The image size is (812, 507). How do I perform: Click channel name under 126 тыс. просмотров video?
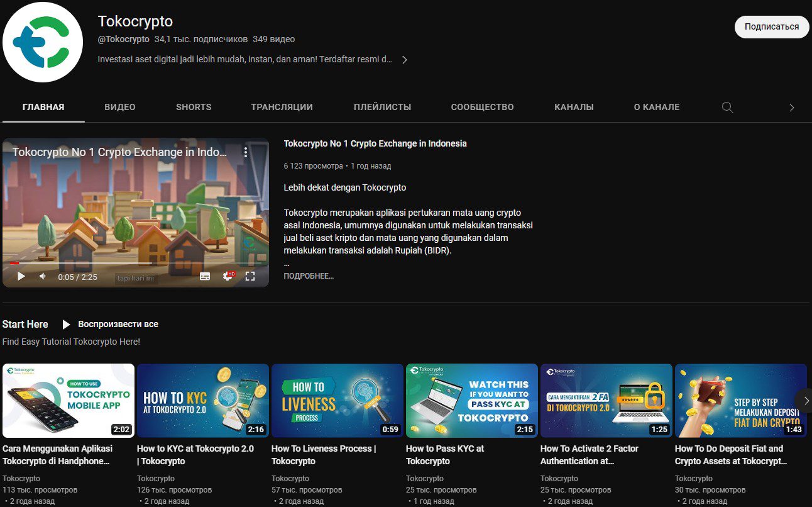tap(156, 479)
